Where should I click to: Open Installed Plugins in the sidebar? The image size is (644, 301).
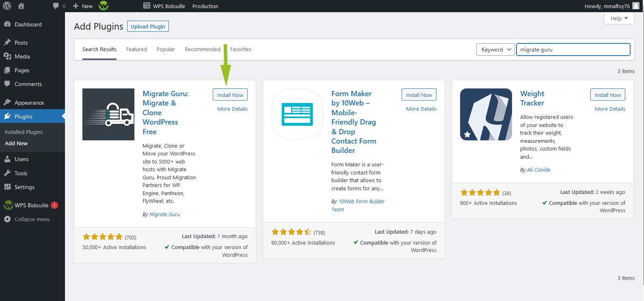pos(24,132)
